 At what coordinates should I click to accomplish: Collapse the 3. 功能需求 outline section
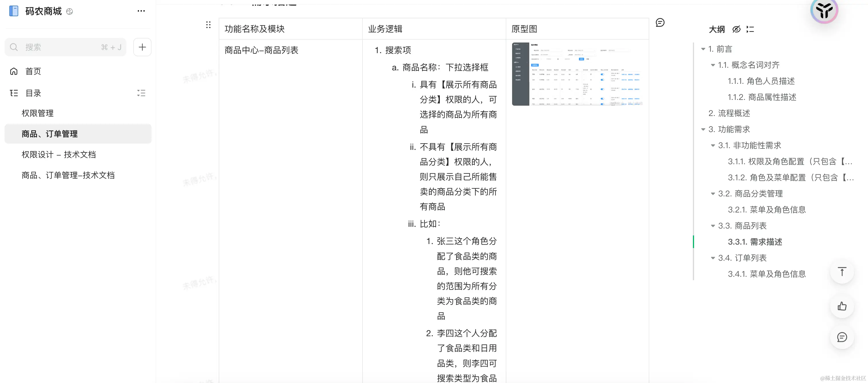point(703,129)
